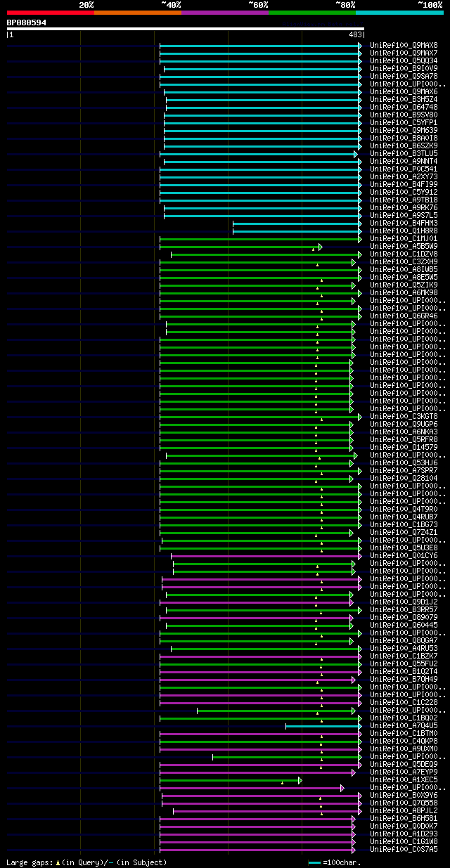Open hit UniRef100_A1XEC5
This screenshot has width=450, height=868.
pyautogui.click(x=405, y=780)
